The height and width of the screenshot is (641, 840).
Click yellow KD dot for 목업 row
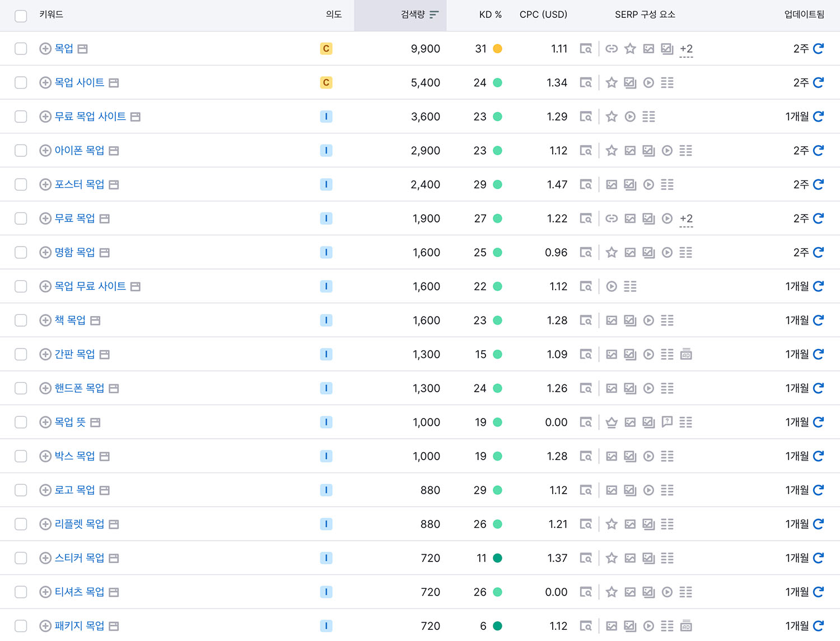pyautogui.click(x=497, y=49)
